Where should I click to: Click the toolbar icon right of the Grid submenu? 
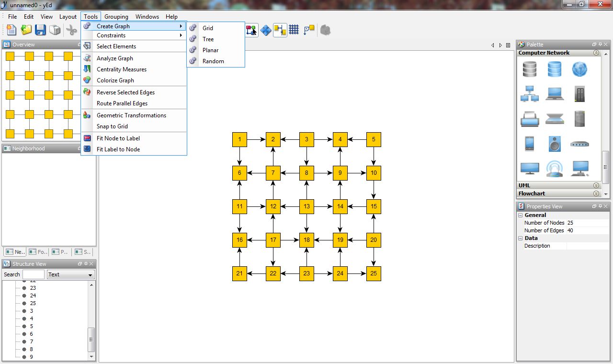(x=251, y=30)
